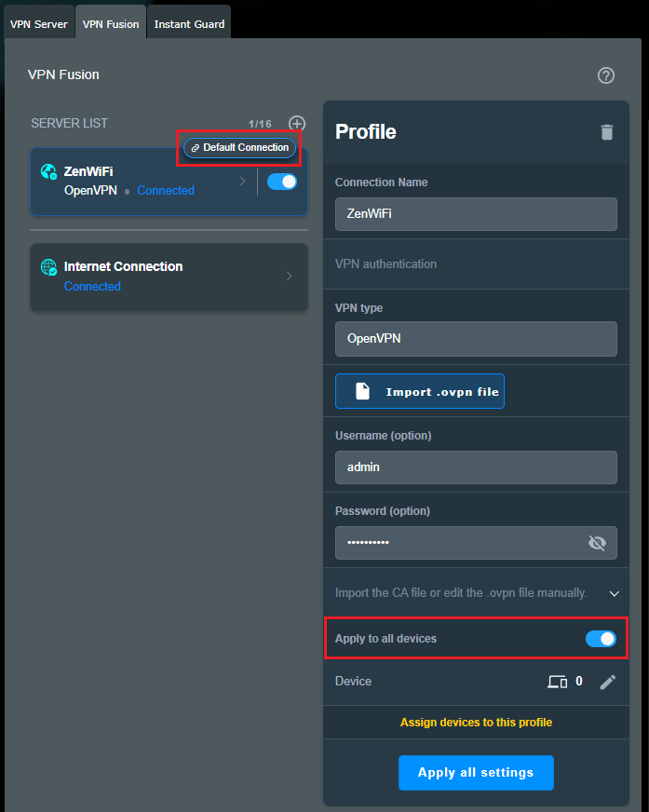Expand ZenWiFi profile details with its chevron
Image resolution: width=649 pixels, height=812 pixels.
click(242, 182)
